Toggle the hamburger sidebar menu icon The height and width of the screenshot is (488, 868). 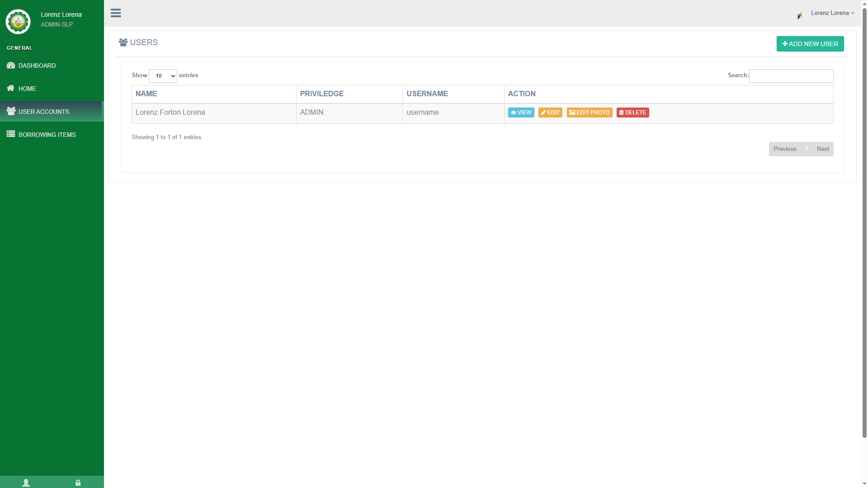click(x=116, y=13)
